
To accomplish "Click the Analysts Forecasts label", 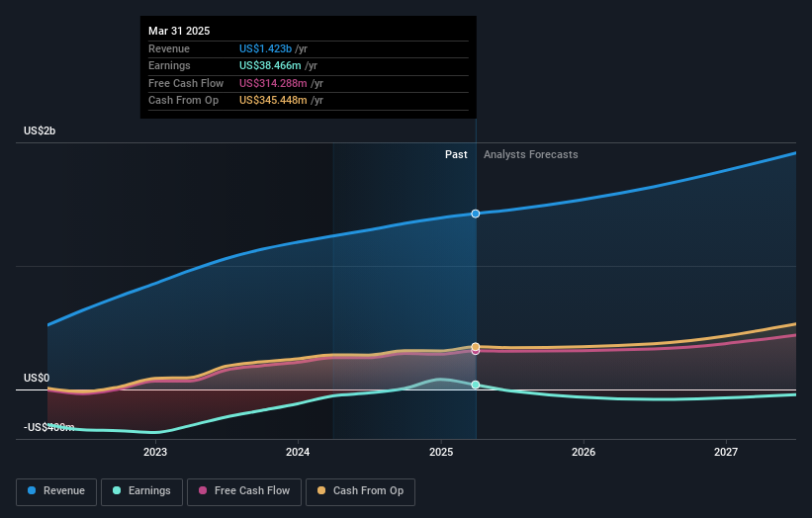I will click(531, 155).
